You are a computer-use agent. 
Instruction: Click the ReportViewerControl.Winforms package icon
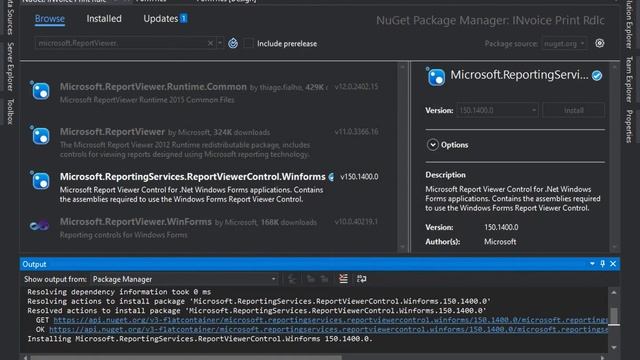pos(41,181)
